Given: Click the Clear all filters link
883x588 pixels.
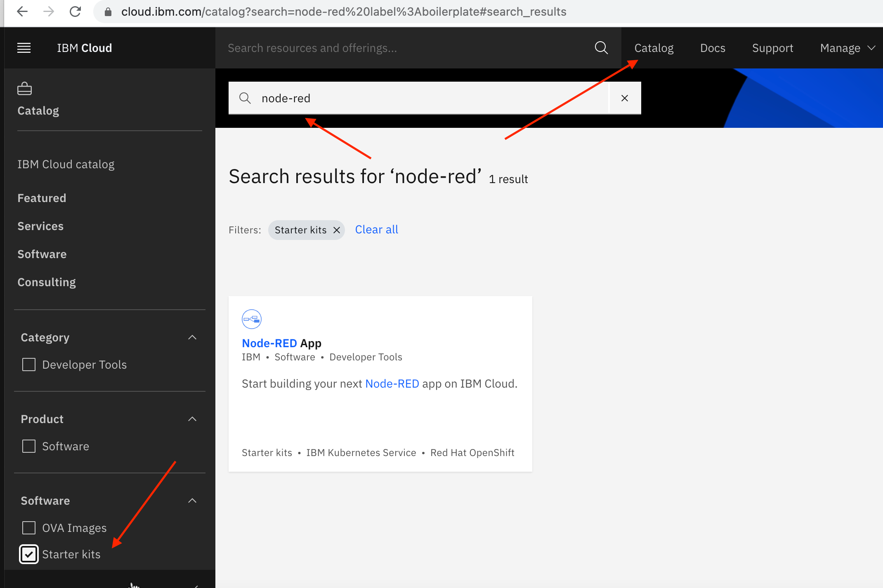Looking at the screenshot, I should pyautogui.click(x=376, y=230).
